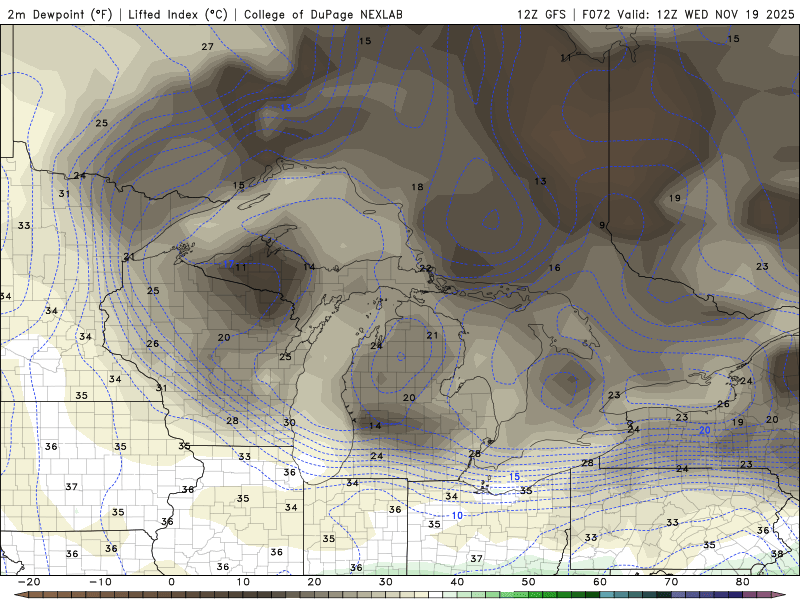Click the "Lifted Index (°C)" title text
800x600 pixels.
(x=178, y=14)
